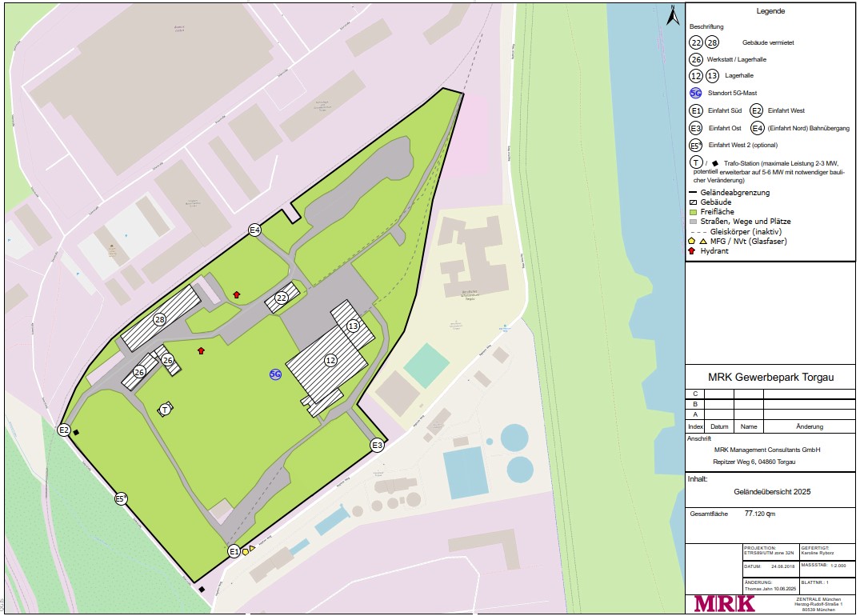Select building 28 label on the map
This screenshot has height=616, width=860.
[160, 319]
